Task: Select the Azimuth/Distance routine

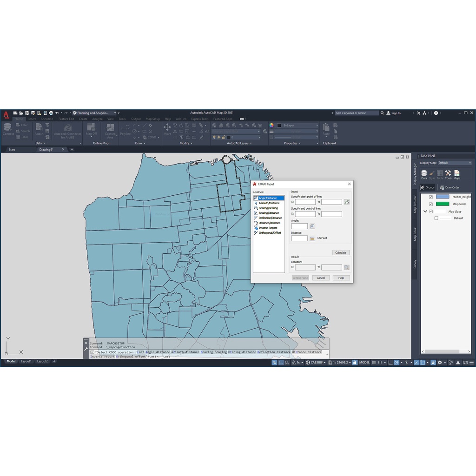Action: [269, 203]
